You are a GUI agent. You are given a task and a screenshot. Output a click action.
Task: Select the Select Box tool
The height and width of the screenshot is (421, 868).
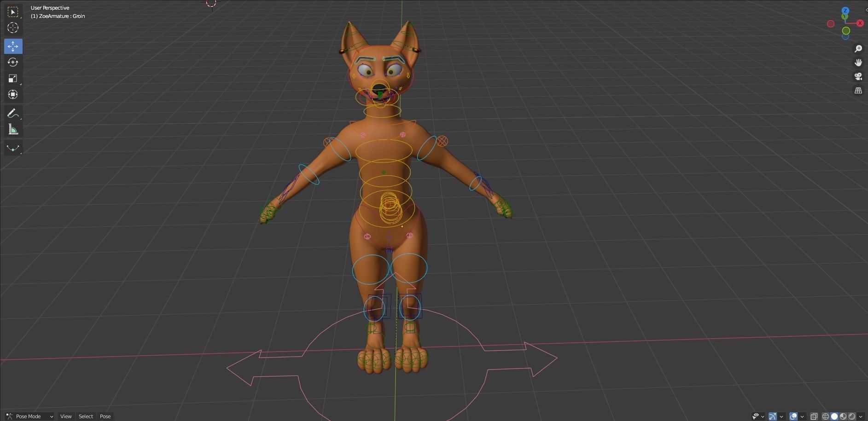pos(13,12)
